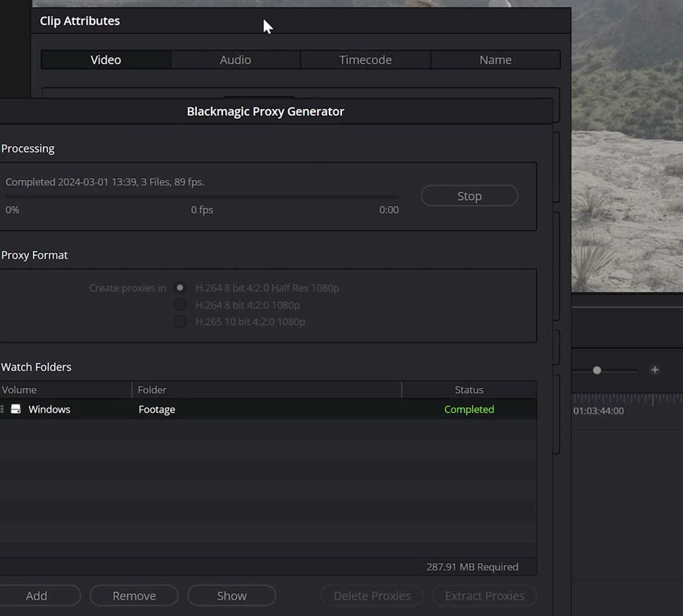The width and height of the screenshot is (683, 616).
Task: Click the 0:00 time remaining readout
Action: [x=389, y=210]
